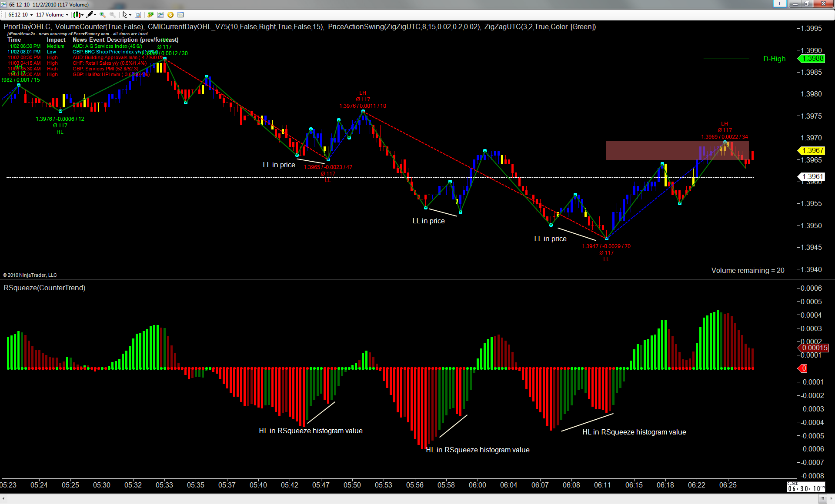Click the white 1.3961 price marker

coord(812,176)
